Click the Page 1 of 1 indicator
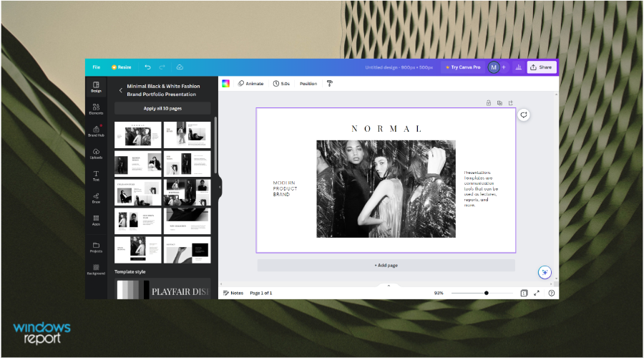 [x=261, y=293]
